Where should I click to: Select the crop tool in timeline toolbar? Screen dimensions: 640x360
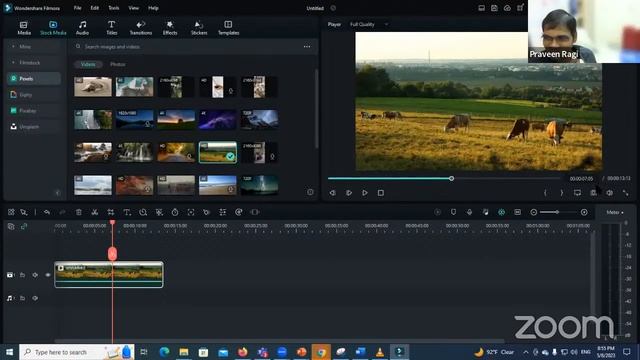111,212
